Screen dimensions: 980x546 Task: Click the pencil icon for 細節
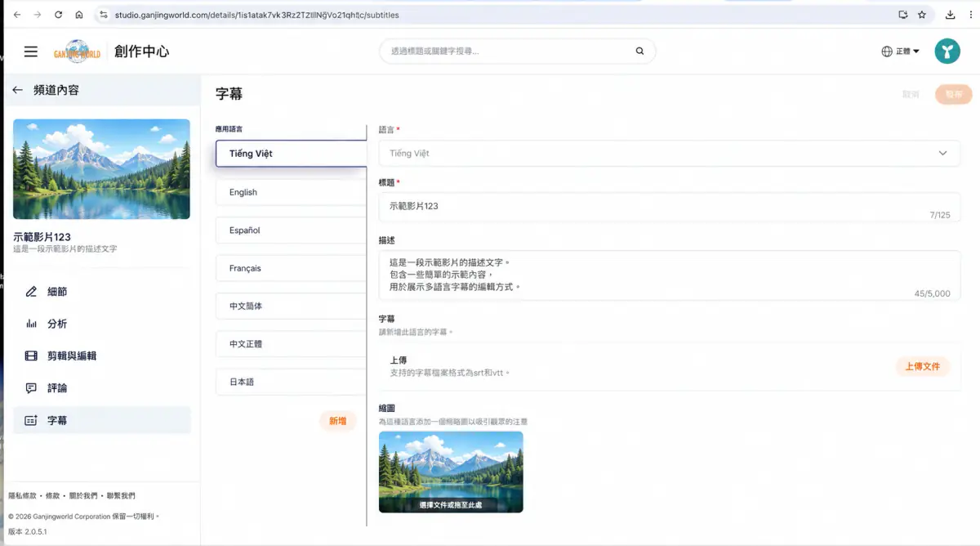31,292
